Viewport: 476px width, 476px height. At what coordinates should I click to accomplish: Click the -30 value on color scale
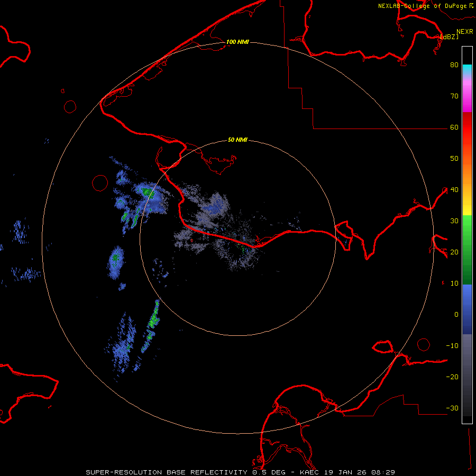tap(452, 408)
